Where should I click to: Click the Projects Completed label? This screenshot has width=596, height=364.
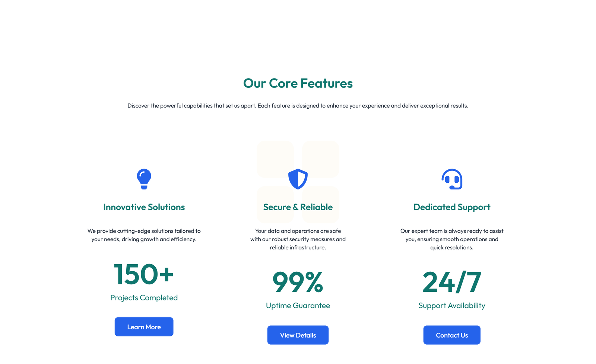[x=144, y=297]
